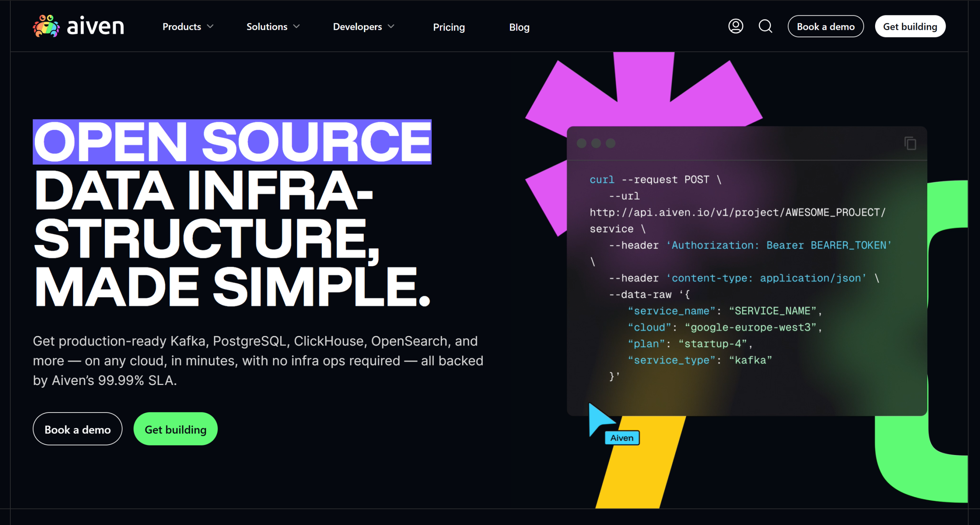Click the white Get building header button
This screenshot has height=525, width=980.
coord(910,26)
